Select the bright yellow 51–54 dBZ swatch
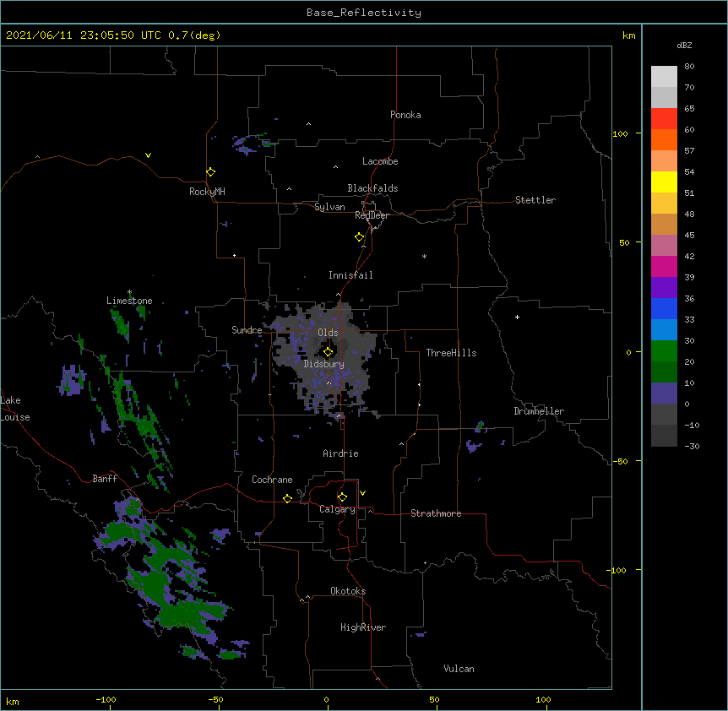728x711 pixels. pyautogui.click(x=664, y=182)
